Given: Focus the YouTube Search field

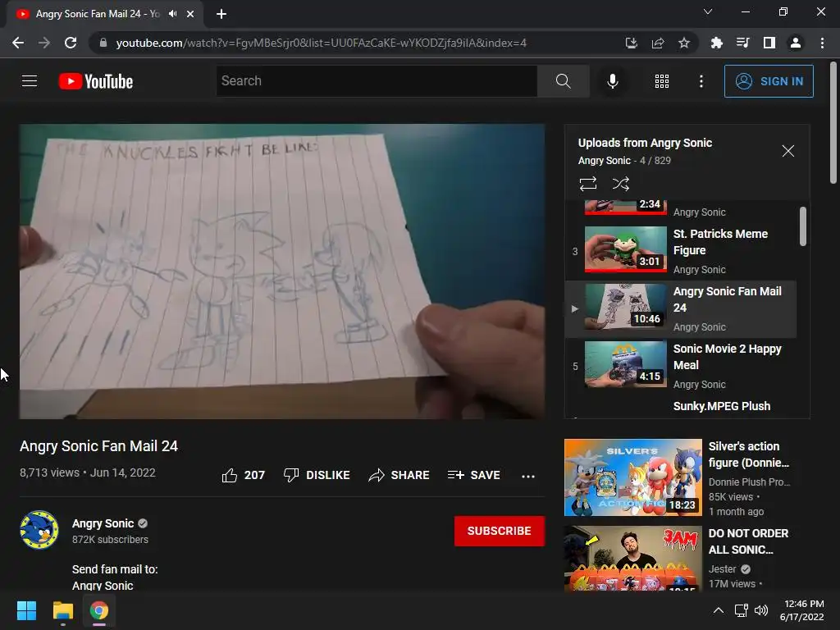Looking at the screenshot, I should [377, 81].
